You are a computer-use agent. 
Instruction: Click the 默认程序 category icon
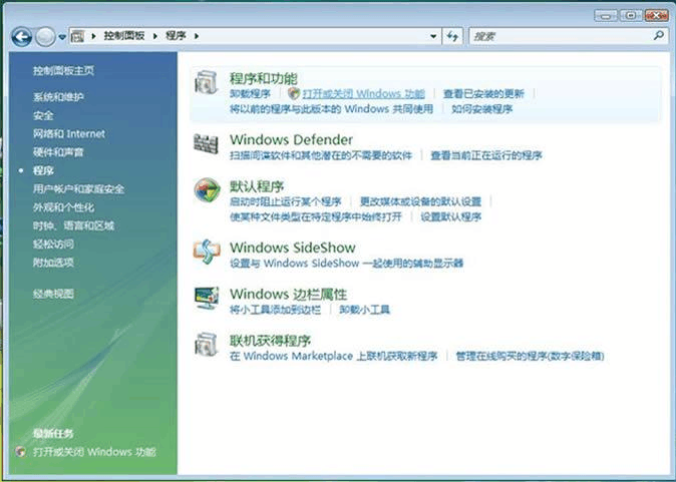[206, 192]
